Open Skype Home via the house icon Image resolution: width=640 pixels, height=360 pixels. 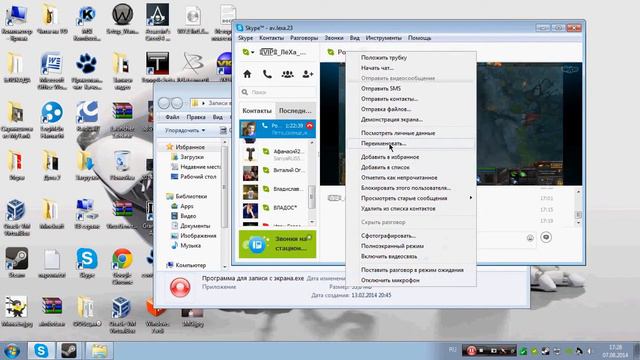pyautogui.click(x=247, y=74)
